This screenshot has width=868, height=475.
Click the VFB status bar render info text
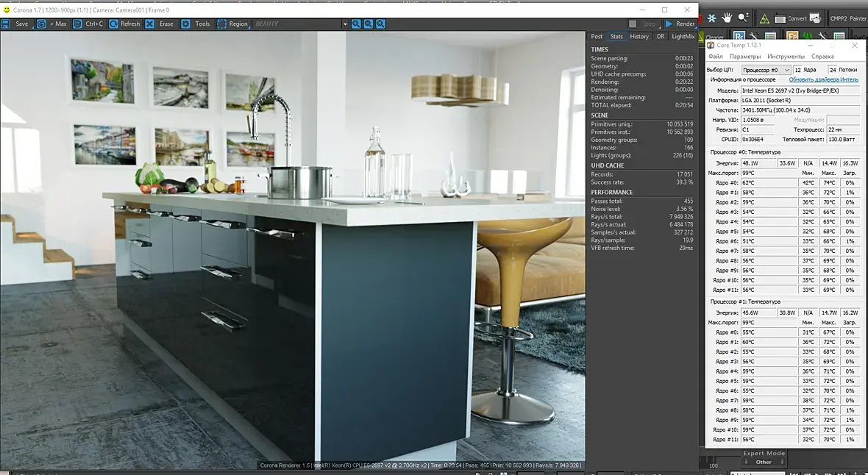click(x=420, y=465)
